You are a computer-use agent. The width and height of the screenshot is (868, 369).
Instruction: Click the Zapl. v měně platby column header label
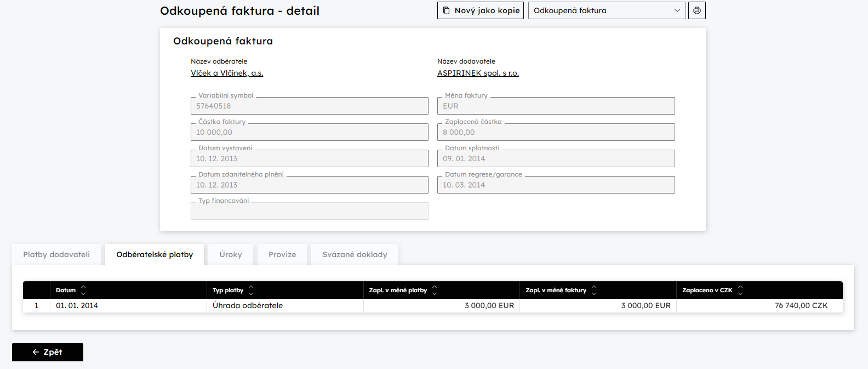398,290
